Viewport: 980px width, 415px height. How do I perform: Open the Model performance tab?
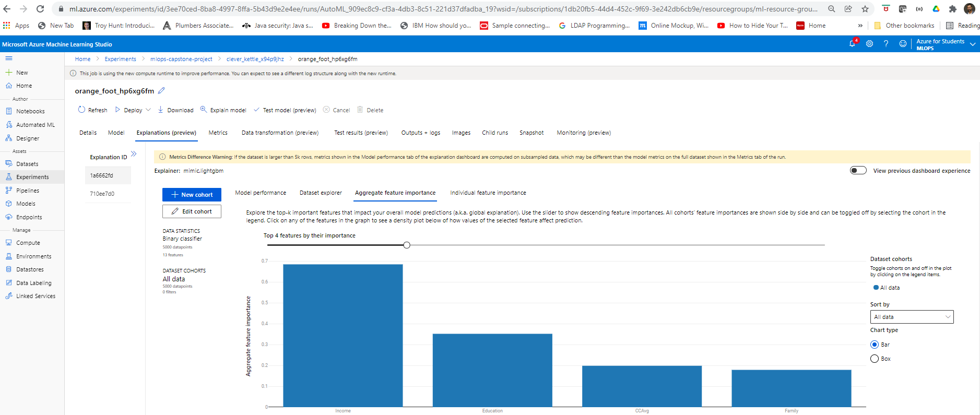(261, 193)
